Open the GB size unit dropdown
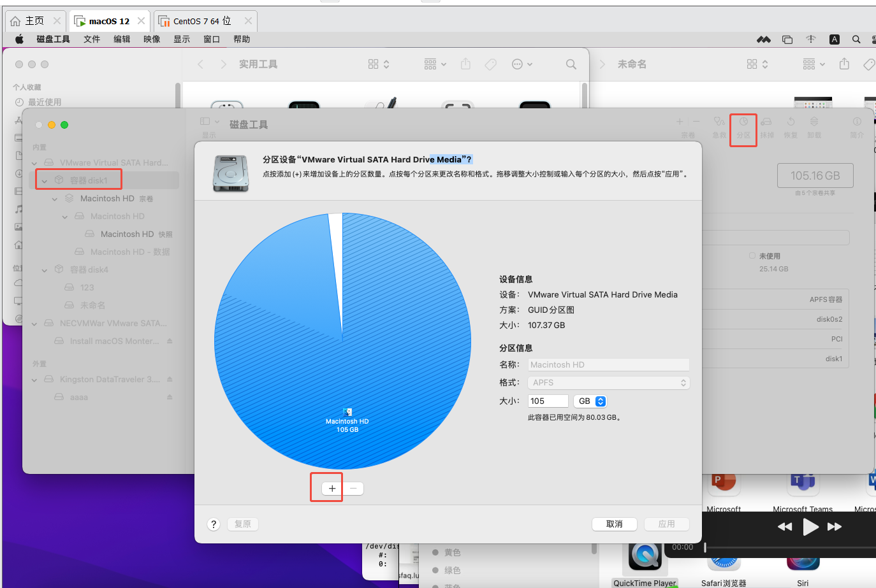This screenshot has width=876, height=588. pyautogui.click(x=590, y=401)
